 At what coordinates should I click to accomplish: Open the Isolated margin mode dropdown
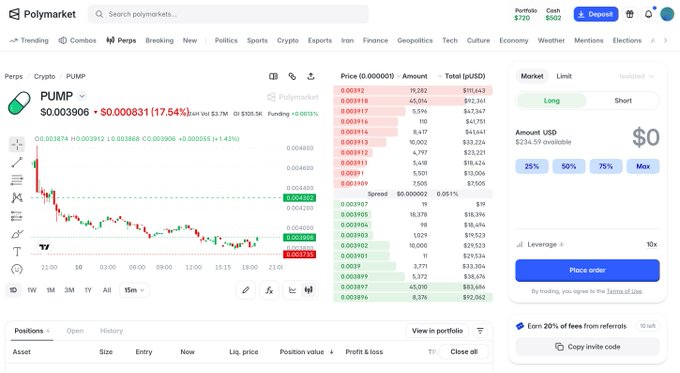tap(636, 76)
